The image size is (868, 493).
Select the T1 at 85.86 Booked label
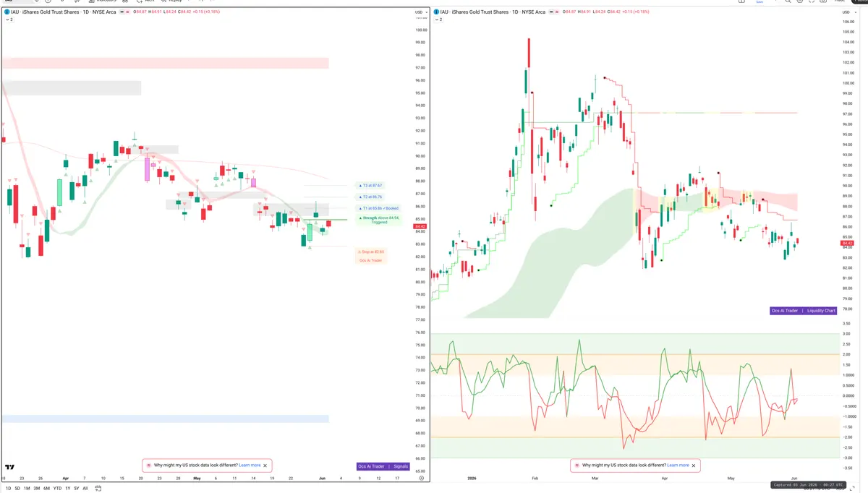tap(379, 208)
